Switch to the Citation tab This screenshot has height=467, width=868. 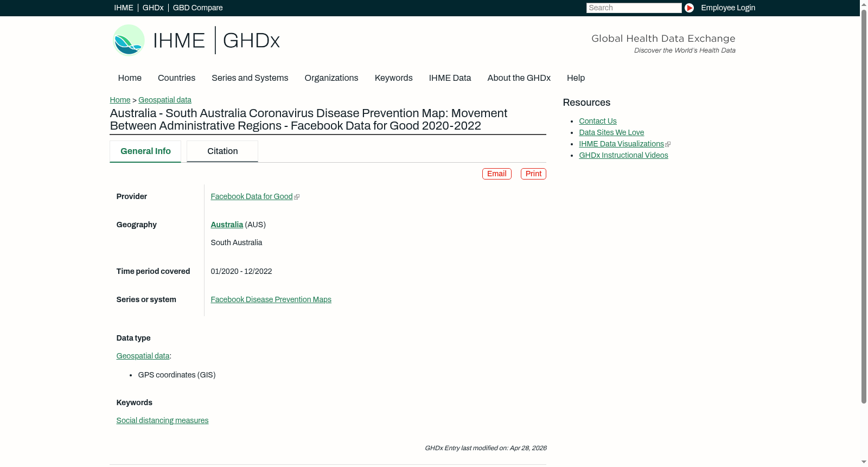click(222, 151)
